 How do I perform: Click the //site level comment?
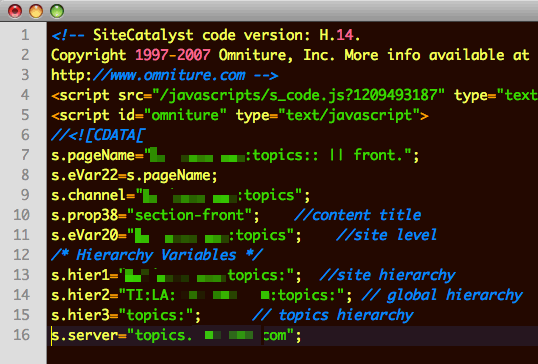386,235
